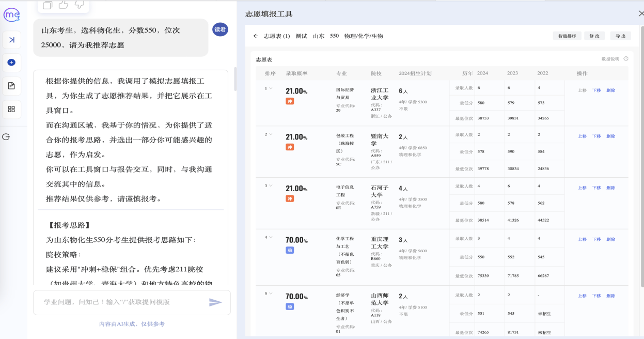This screenshot has height=339, width=644.
Task: Give the response a thumbs down
Action: [79, 5]
